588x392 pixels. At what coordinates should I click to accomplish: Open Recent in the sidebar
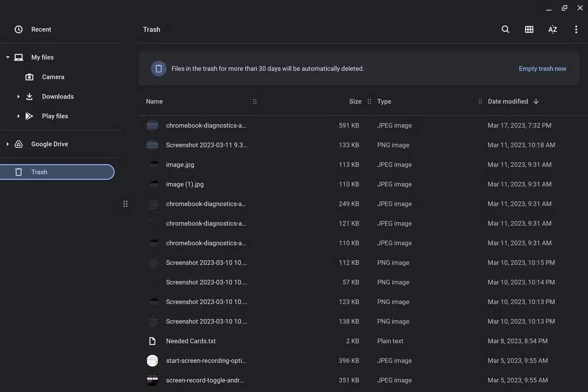click(41, 30)
